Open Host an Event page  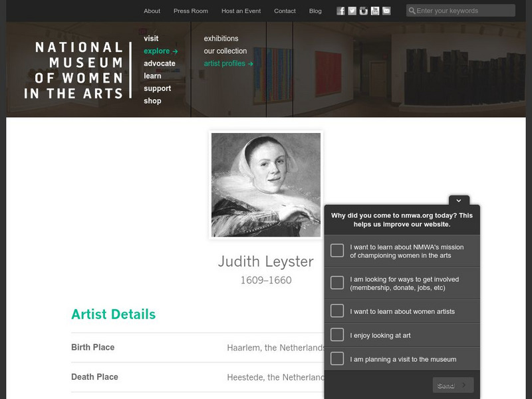click(x=241, y=11)
